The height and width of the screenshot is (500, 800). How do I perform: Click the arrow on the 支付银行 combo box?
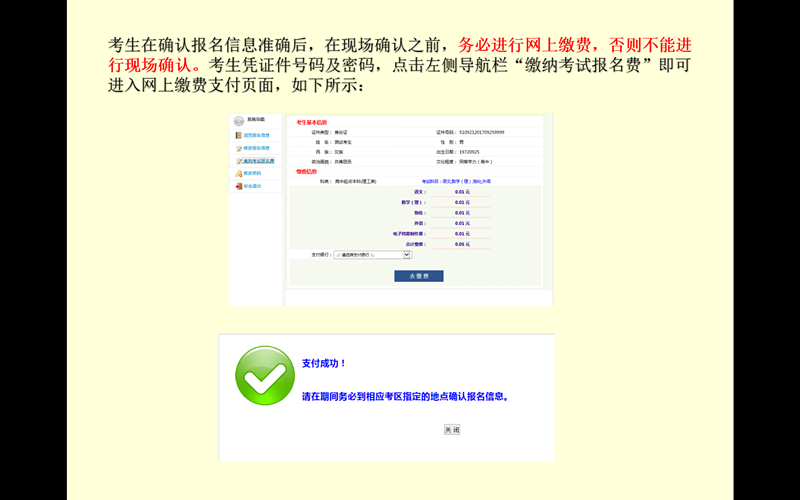407,255
